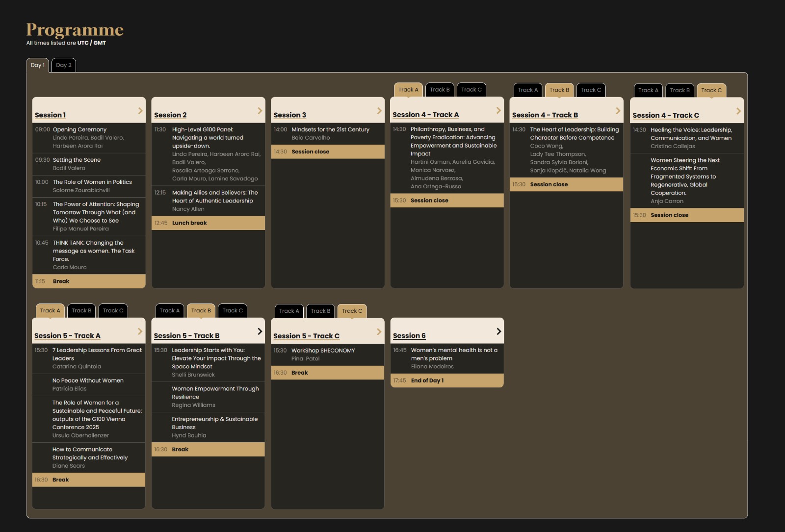Open the Session 6 heading link

[x=409, y=336]
